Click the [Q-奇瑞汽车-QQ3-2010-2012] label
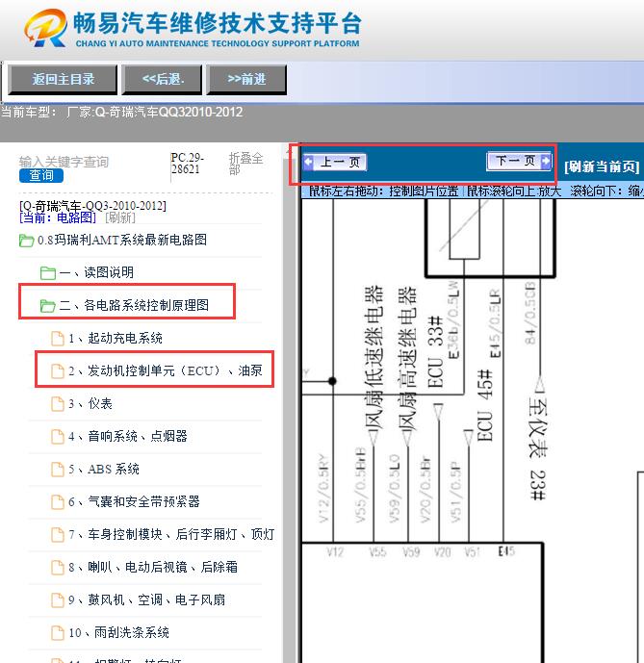 point(92,206)
